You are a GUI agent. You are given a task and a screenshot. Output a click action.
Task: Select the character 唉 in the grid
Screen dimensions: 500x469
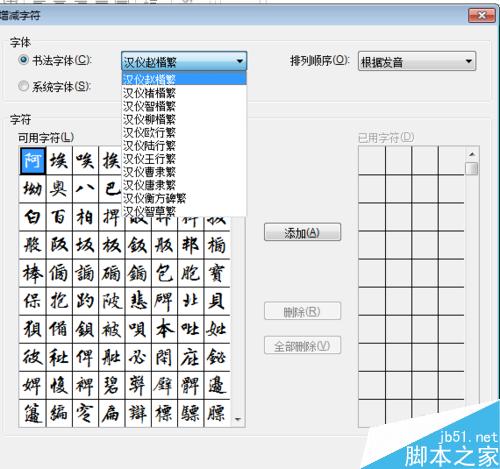(x=85, y=161)
